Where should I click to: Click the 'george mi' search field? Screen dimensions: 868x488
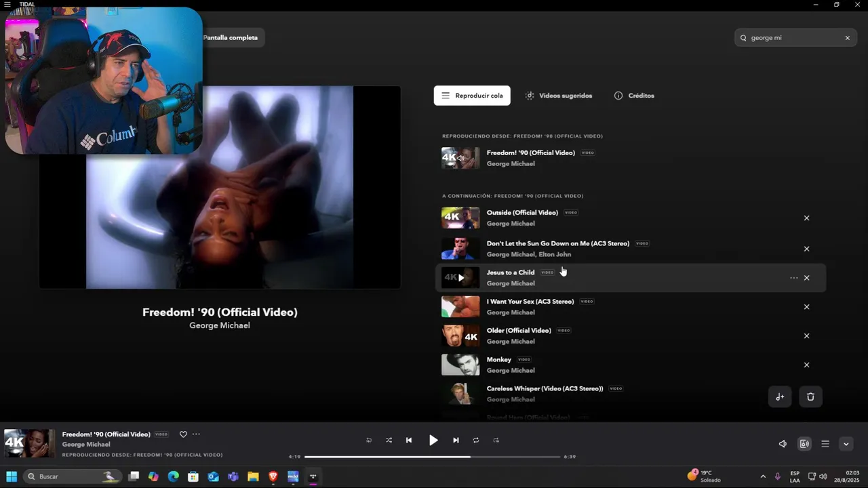click(x=795, y=38)
